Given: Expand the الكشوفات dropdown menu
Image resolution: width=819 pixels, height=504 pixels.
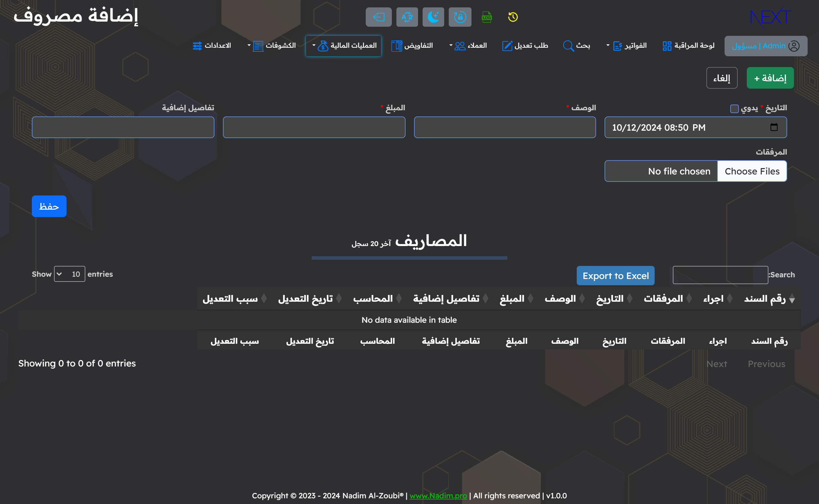Looking at the screenshot, I should [272, 46].
